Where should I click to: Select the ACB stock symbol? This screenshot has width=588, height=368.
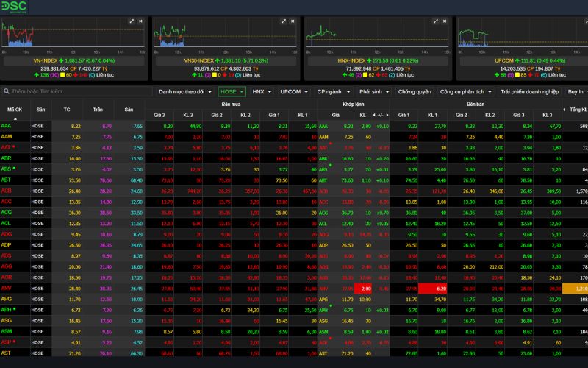coord(6,191)
